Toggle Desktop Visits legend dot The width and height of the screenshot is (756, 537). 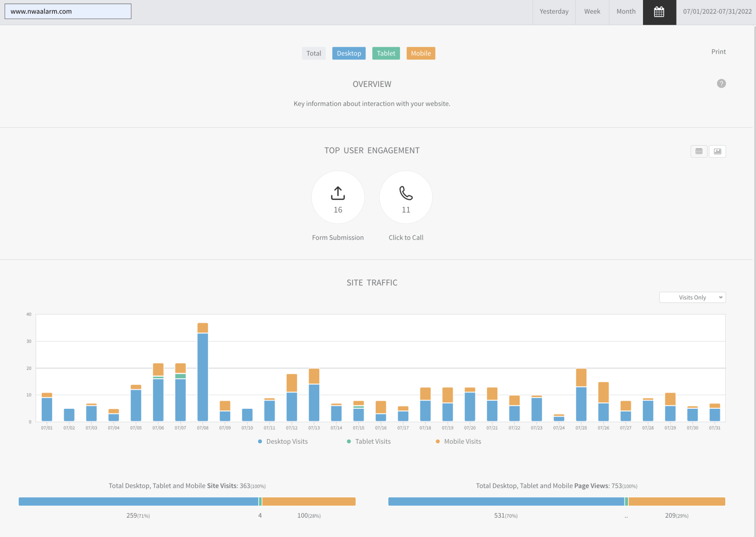coord(260,441)
